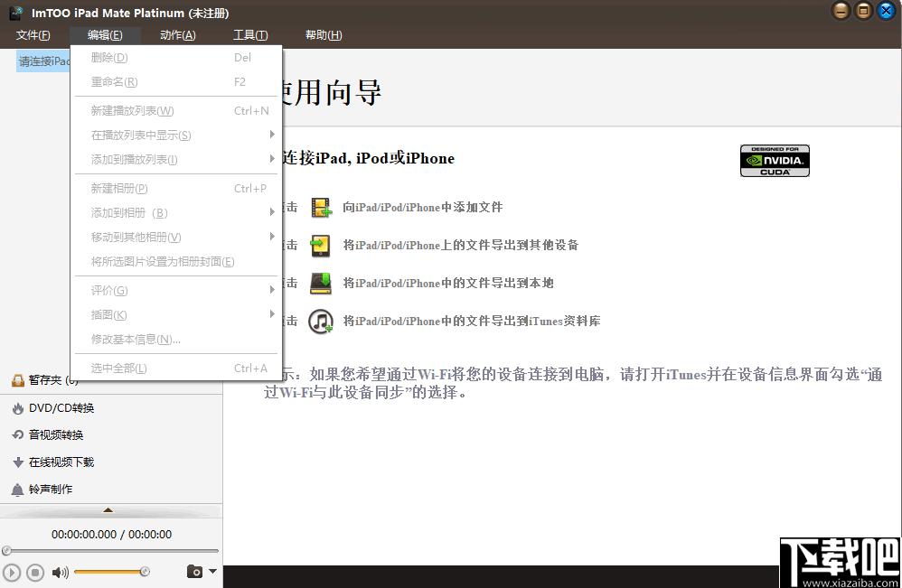Adjust the volume slider
The height and width of the screenshot is (588, 902).
(111, 572)
